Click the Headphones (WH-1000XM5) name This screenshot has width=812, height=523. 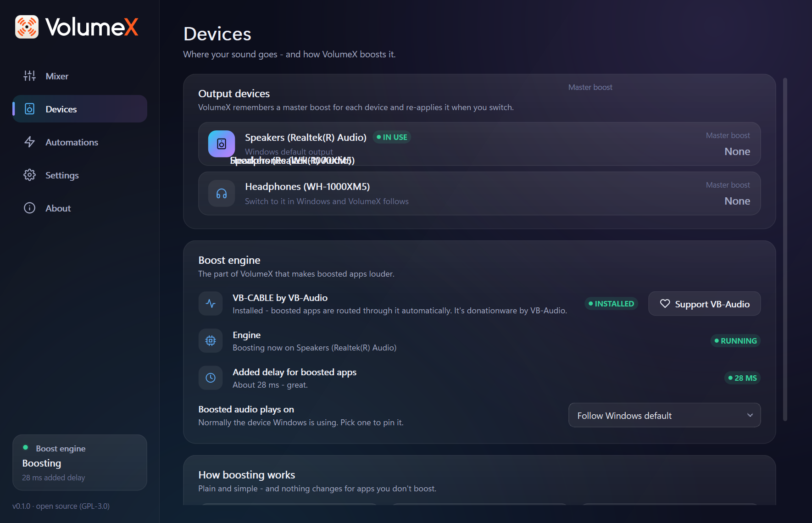(307, 186)
